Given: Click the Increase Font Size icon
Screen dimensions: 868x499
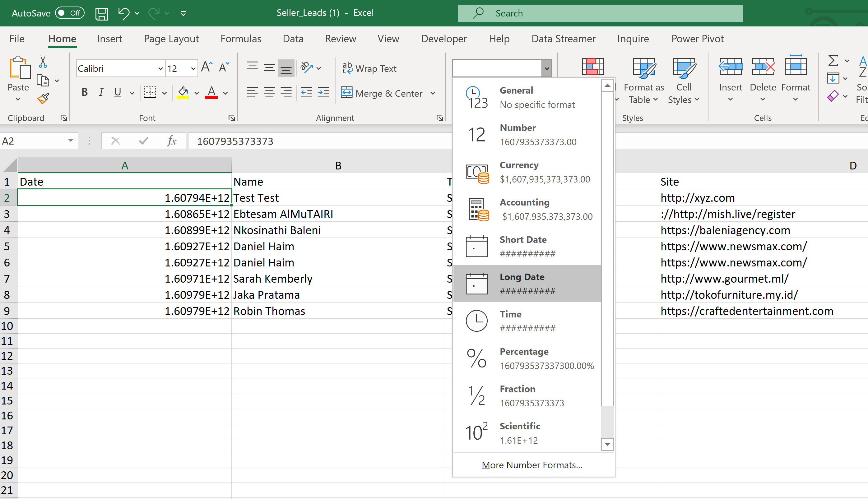Looking at the screenshot, I should tap(207, 67).
